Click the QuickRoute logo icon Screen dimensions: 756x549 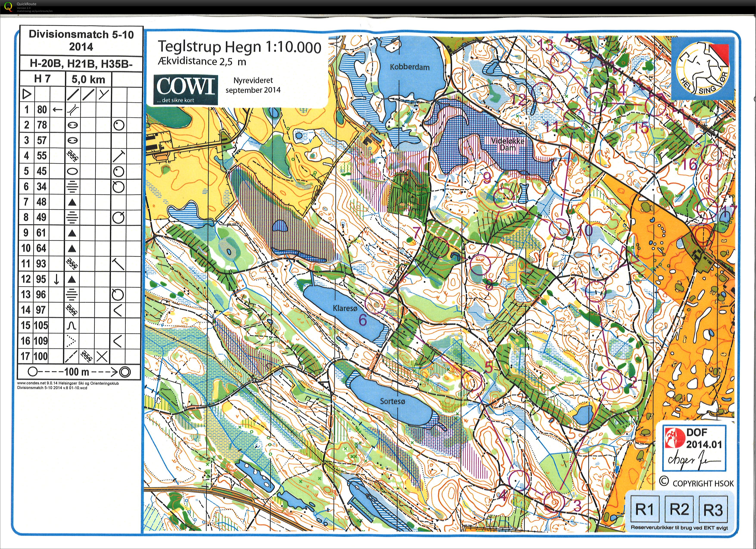(8, 7)
